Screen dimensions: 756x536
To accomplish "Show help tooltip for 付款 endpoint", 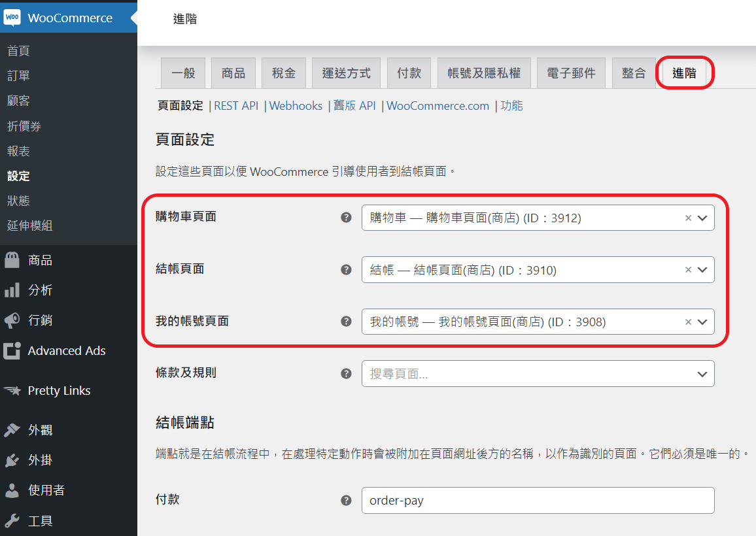I will pyautogui.click(x=346, y=500).
